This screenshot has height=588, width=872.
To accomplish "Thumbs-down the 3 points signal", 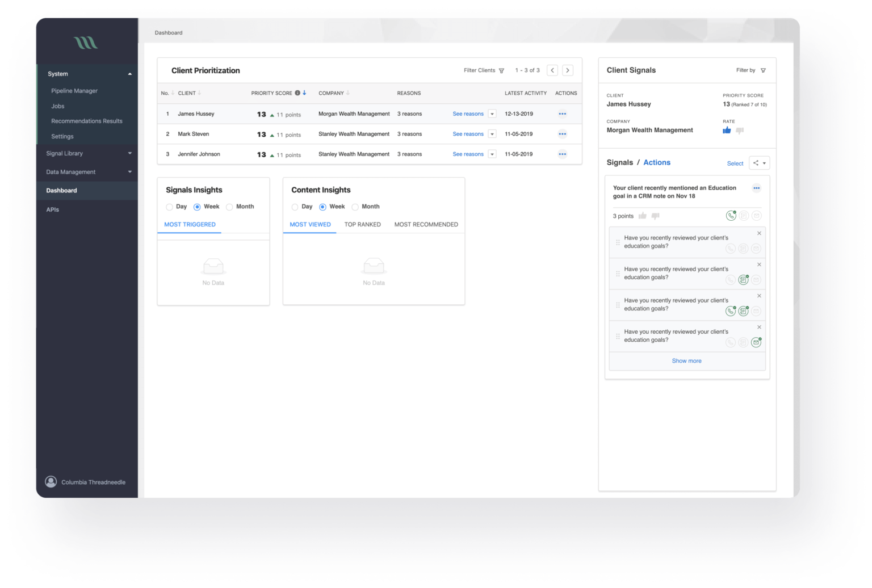I will pyautogui.click(x=656, y=216).
